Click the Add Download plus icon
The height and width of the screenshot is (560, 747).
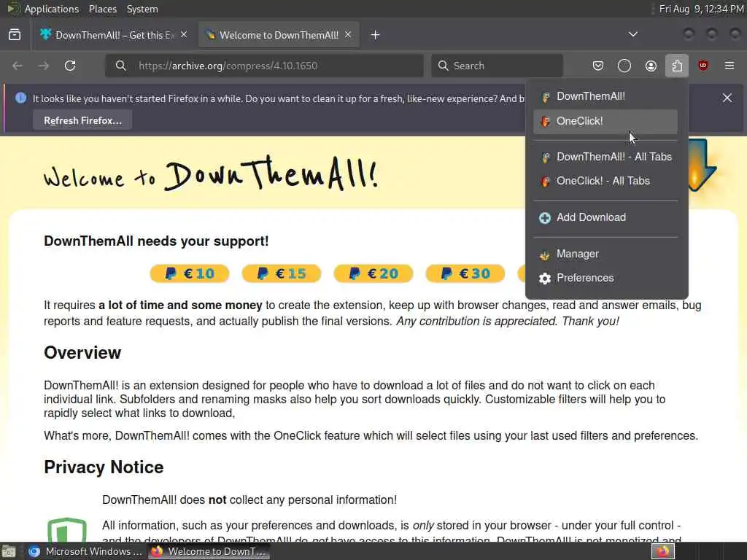[544, 218]
